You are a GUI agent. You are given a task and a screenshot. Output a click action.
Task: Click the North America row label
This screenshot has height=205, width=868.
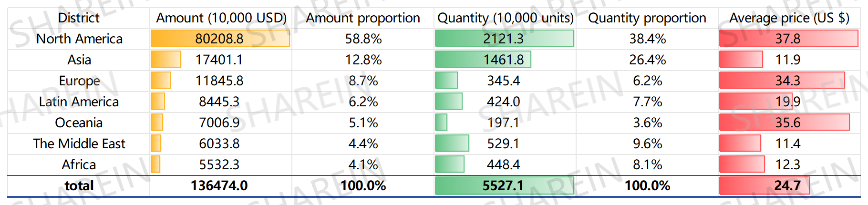pos(79,39)
